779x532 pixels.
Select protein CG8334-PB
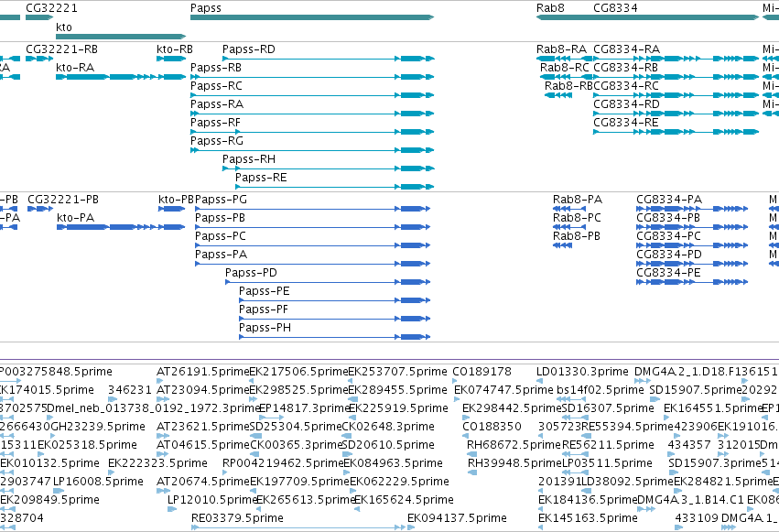pos(692,227)
